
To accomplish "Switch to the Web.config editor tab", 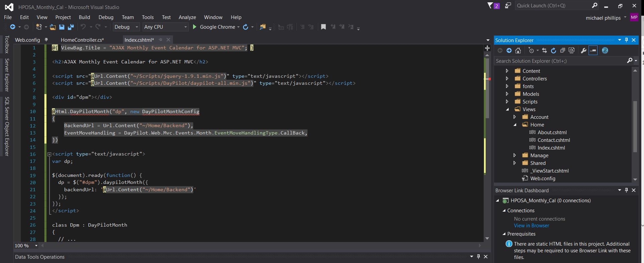I will [27, 40].
